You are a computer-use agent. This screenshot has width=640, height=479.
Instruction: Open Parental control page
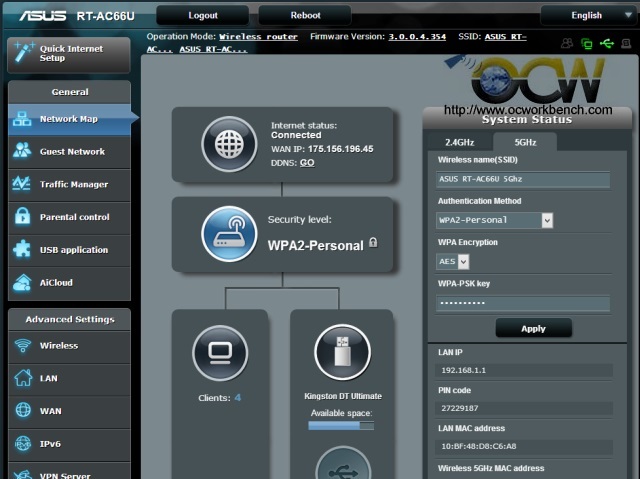point(69,217)
